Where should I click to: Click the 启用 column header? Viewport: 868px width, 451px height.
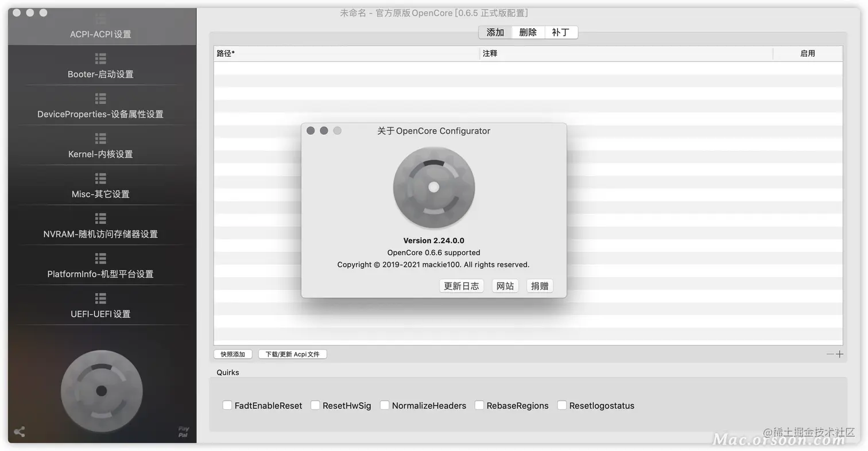[808, 53]
